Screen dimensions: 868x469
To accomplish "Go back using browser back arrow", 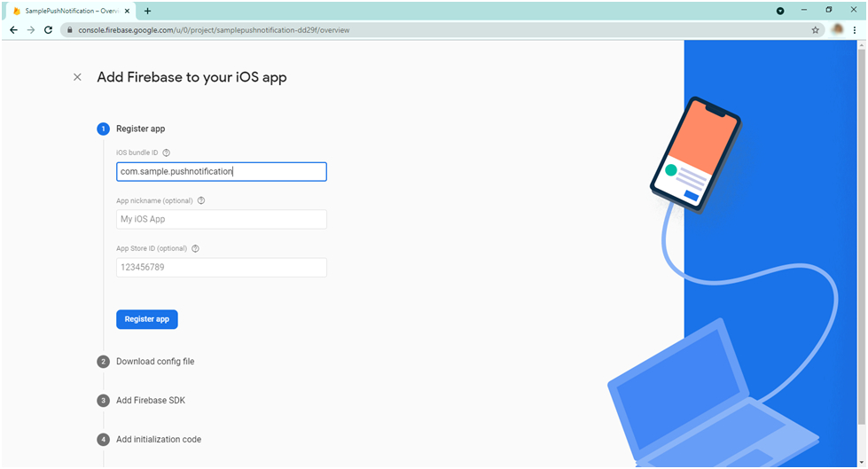I will (14, 30).
